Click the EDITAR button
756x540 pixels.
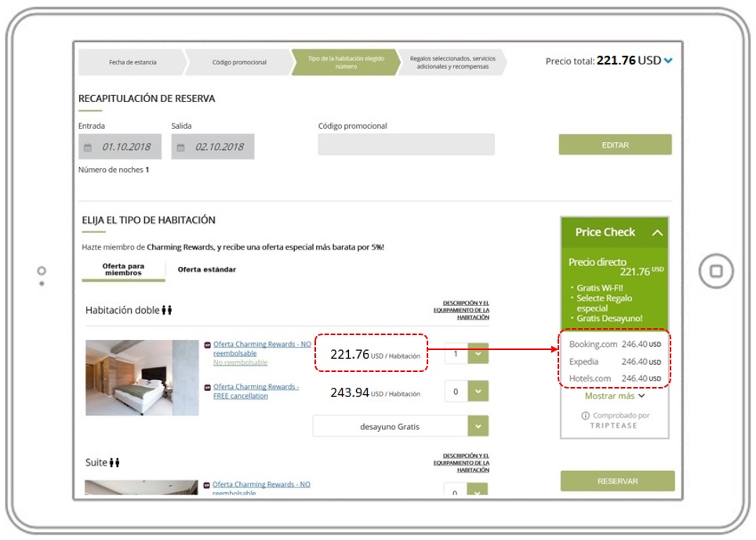tap(616, 144)
